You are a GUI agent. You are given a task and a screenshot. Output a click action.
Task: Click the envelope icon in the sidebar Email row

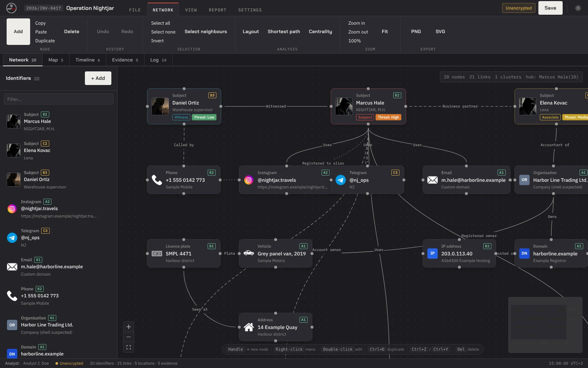coord(12,267)
